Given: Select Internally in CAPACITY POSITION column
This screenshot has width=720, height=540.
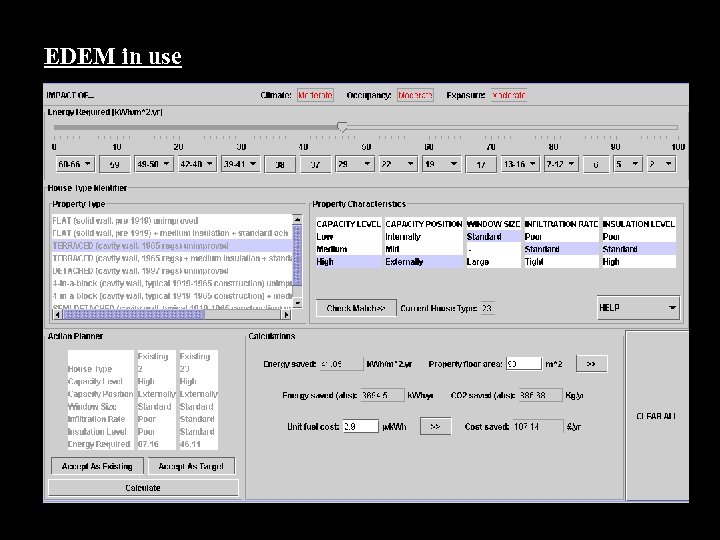Looking at the screenshot, I should [x=424, y=236].
